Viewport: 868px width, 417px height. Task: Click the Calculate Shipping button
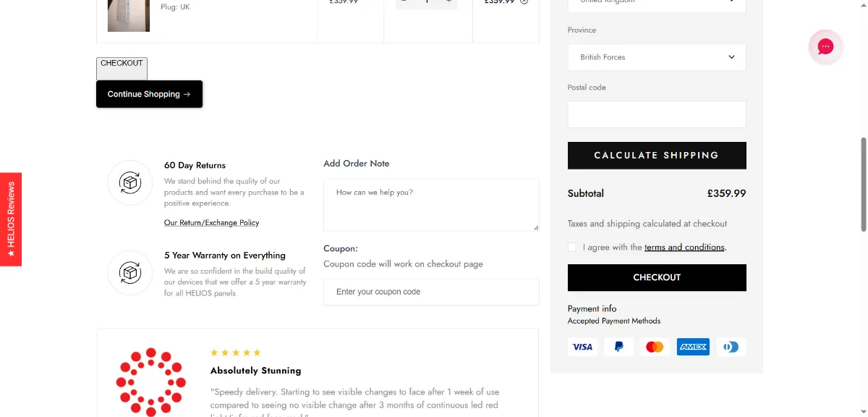click(x=657, y=156)
